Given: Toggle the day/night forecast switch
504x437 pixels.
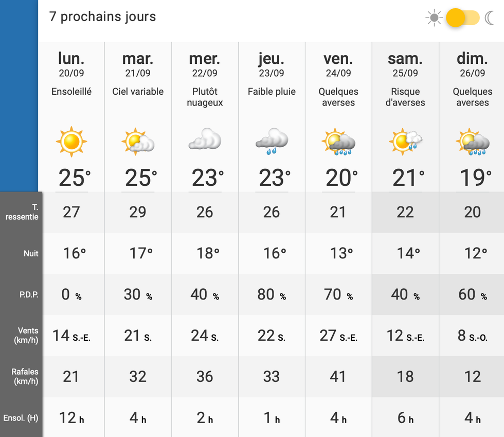Looking at the screenshot, I should coord(462,18).
